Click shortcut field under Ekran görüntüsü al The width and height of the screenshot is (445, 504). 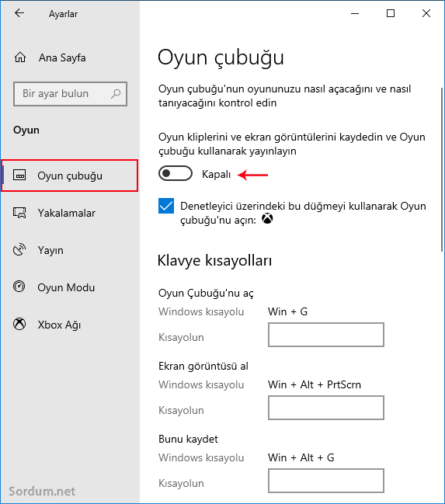coord(326,408)
